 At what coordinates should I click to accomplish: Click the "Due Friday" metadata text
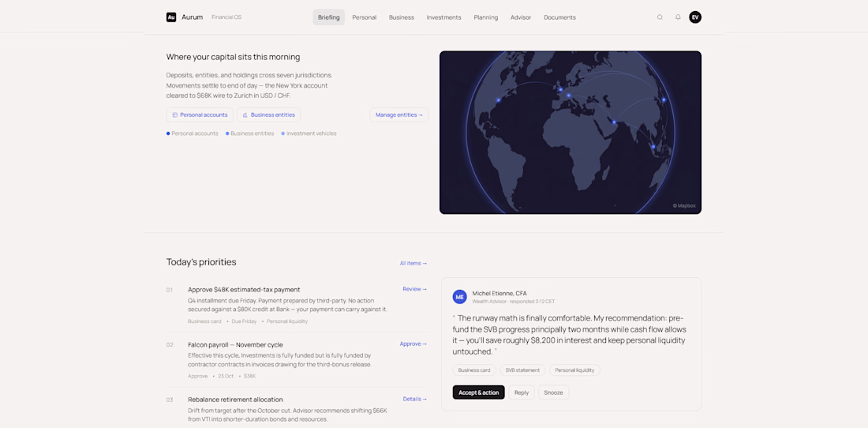click(244, 321)
